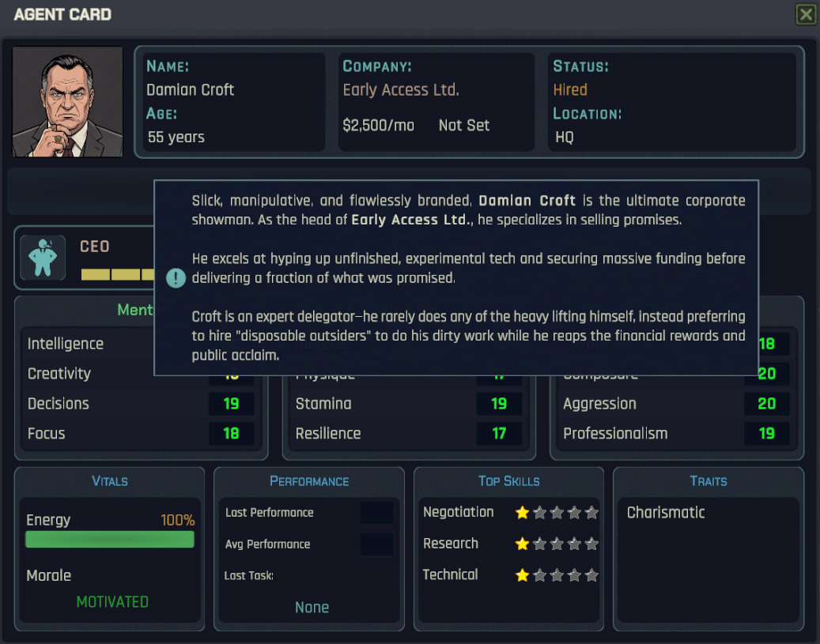820x644 pixels.
Task: Click the Technical skill label
Action: [450, 575]
